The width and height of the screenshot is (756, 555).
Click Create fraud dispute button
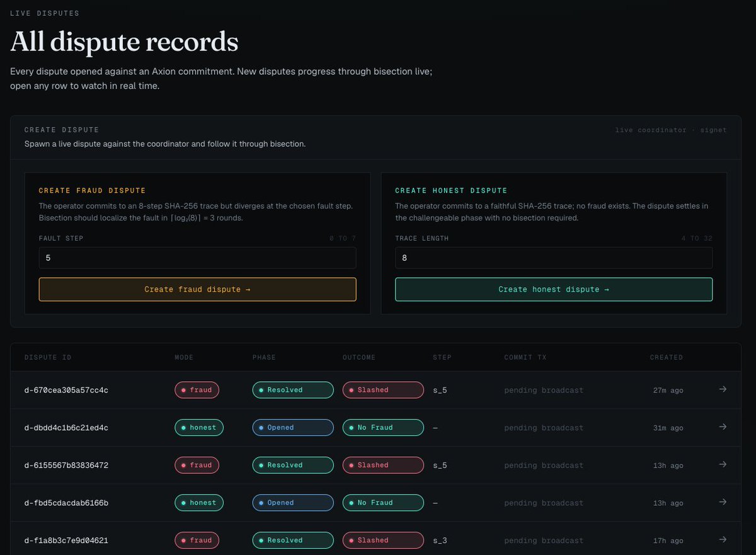coord(197,289)
